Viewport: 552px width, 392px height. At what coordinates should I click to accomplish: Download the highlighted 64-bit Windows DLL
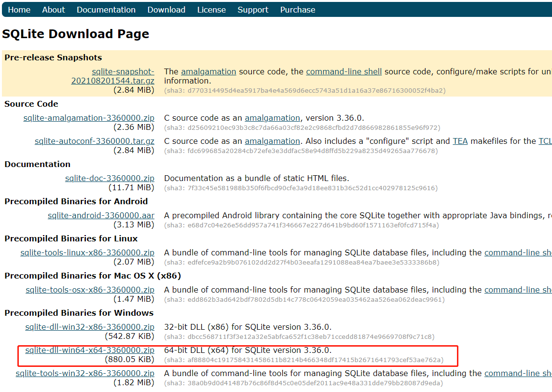click(x=87, y=350)
